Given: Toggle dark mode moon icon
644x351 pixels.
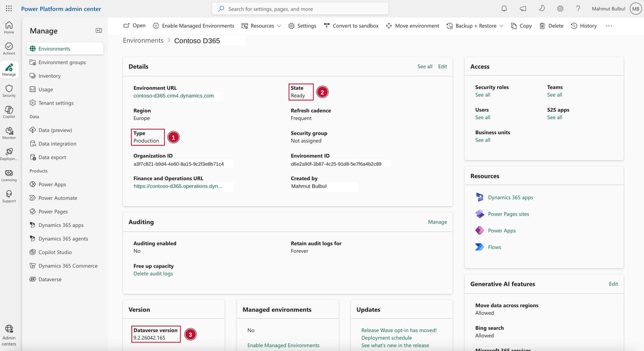Looking at the screenshot, I should (541, 9).
